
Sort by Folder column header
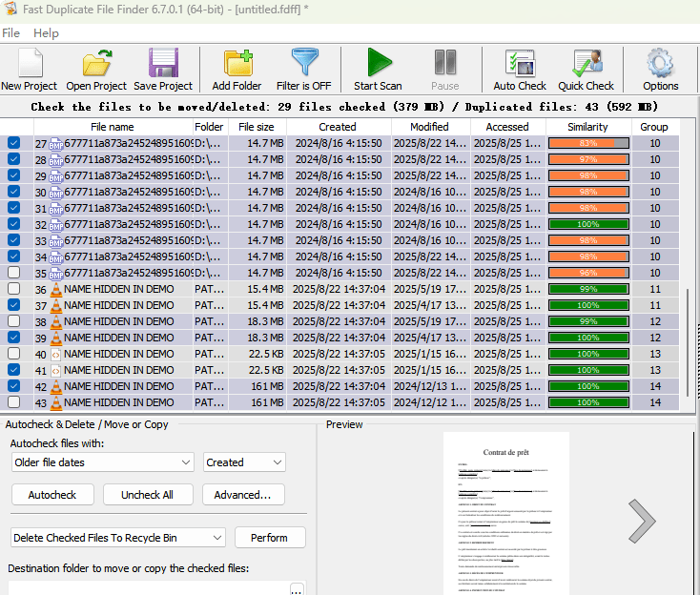point(210,127)
